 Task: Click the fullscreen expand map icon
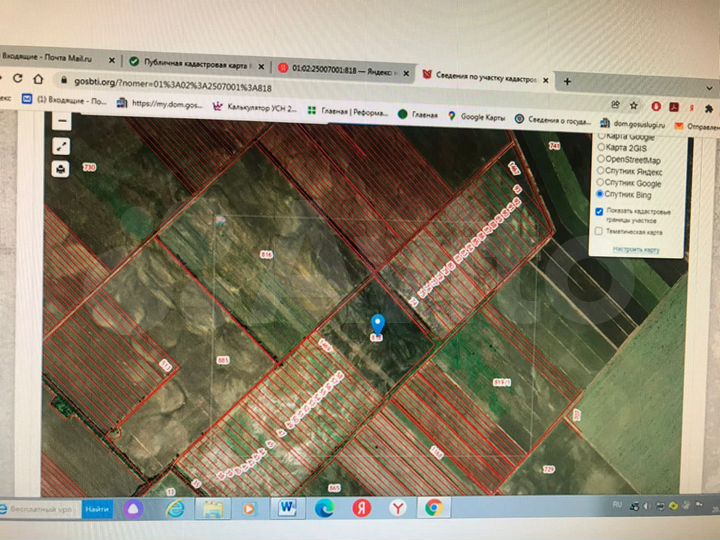[62, 146]
